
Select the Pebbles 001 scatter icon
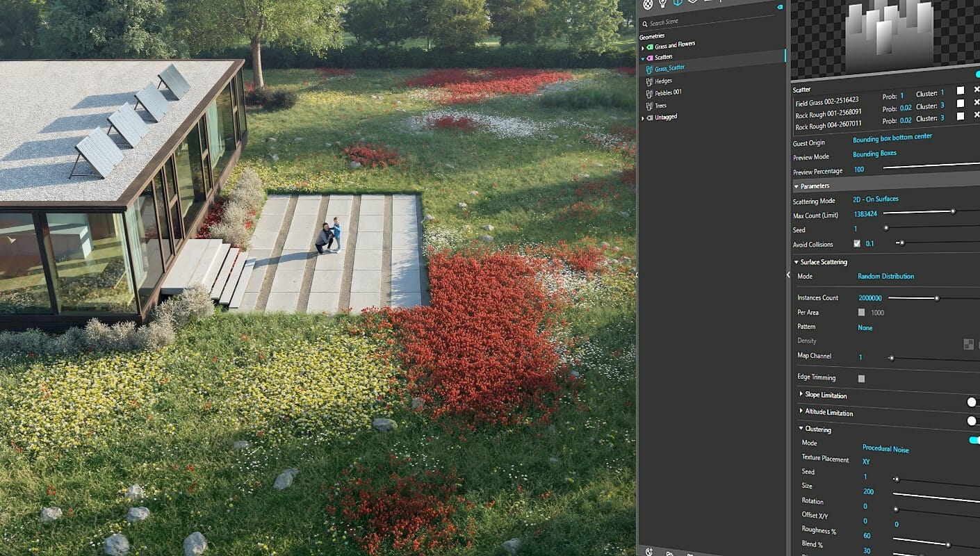(x=648, y=94)
